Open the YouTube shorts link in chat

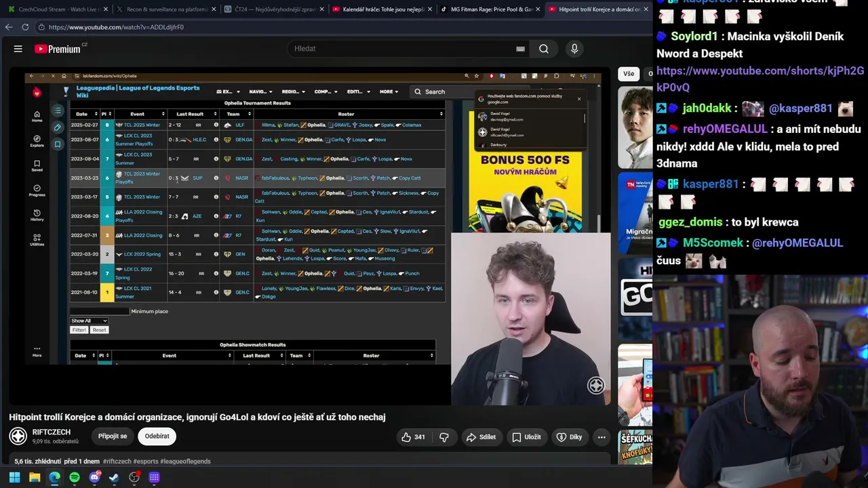point(760,79)
